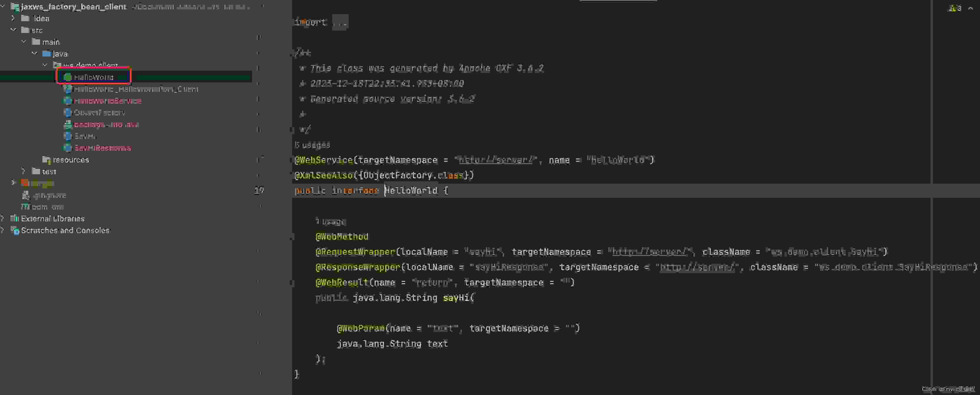Expand the Scratches and Consoles node
Screen dimensions: 980x395
tap(3, 230)
